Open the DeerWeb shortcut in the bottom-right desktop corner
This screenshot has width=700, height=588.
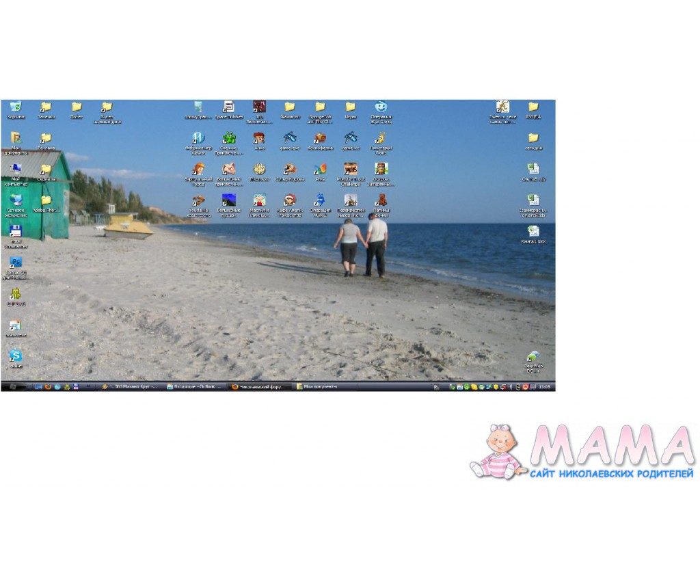pos(533,357)
